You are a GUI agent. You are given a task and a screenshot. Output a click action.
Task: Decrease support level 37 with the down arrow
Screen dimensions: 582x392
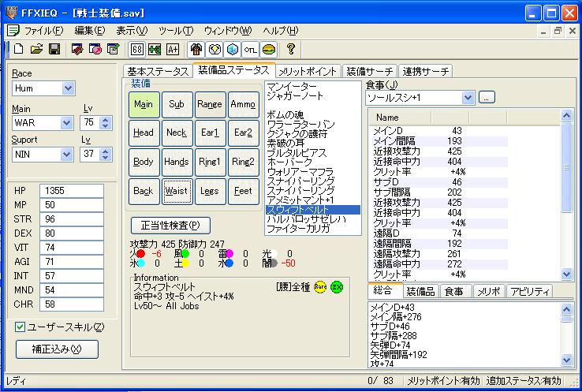pos(106,158)
